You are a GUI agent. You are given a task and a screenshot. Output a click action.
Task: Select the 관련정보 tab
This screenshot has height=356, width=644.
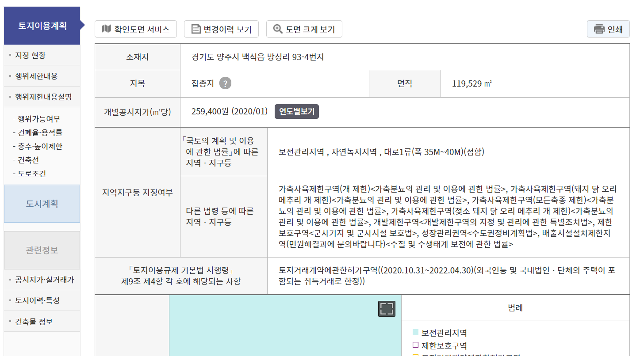[x=42, y=250]
